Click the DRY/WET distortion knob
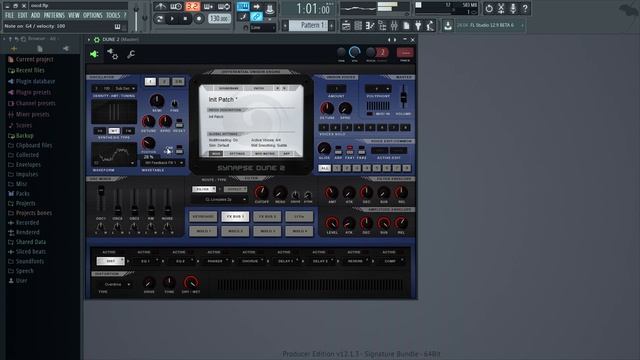The image size is (640, 360). click(x=191, y=282)
